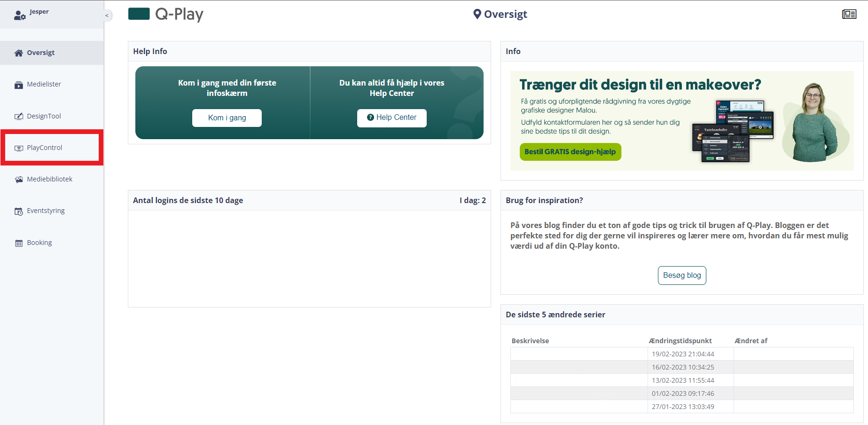Open the Jesper user settings icon
This screenshot has height=425, width=868.
19,16
